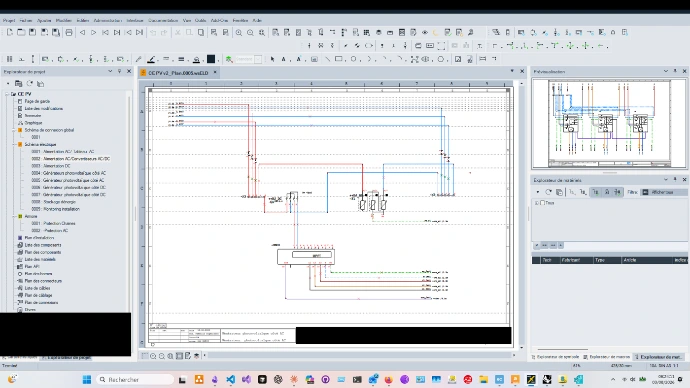Click the zoom in magnifier icon
This screenshot has height=388, width=690.
239,33
